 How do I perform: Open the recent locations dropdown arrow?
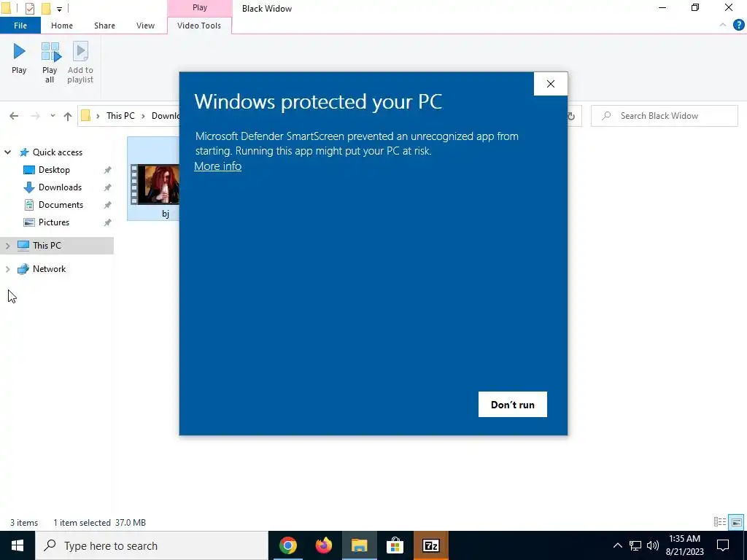(53, 116)
